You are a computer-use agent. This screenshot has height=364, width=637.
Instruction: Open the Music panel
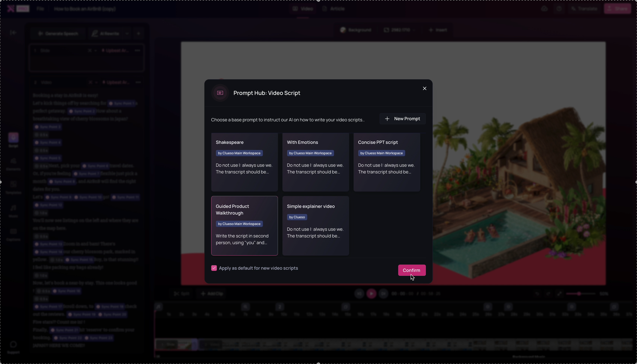point(14,210)
